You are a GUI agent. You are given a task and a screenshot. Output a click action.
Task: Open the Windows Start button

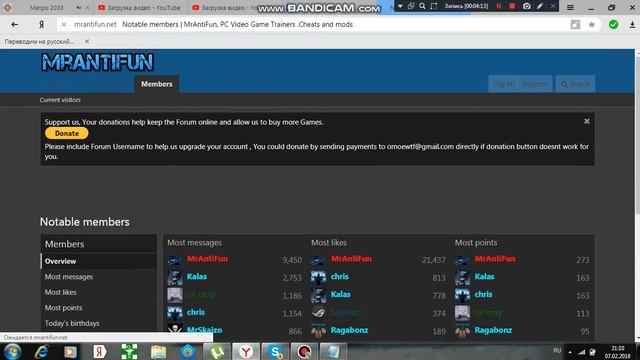12,352
